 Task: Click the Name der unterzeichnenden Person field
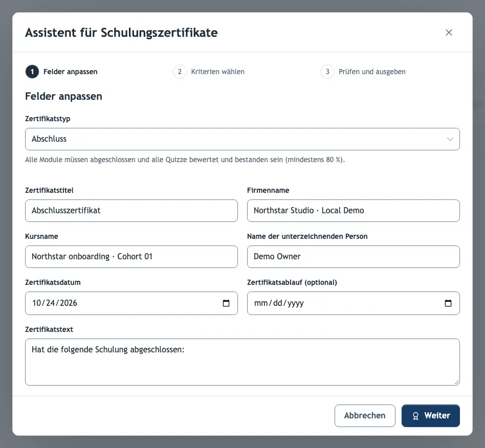tap(353, 257)
